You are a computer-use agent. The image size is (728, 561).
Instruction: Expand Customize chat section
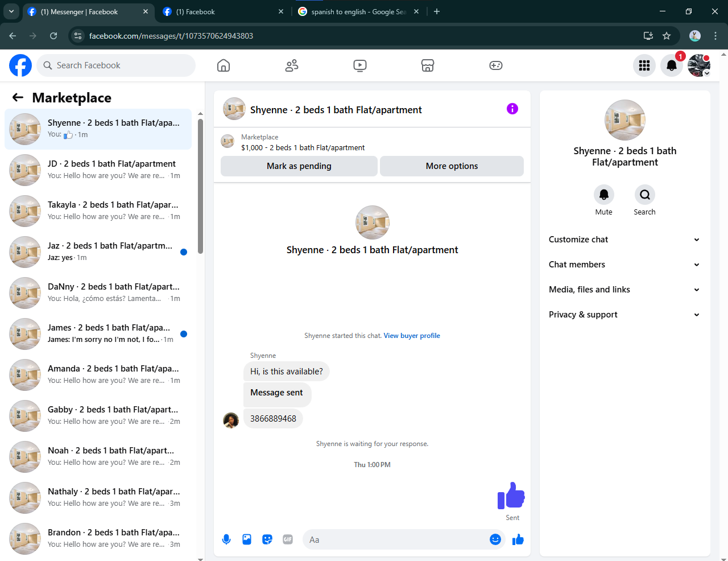624,240
